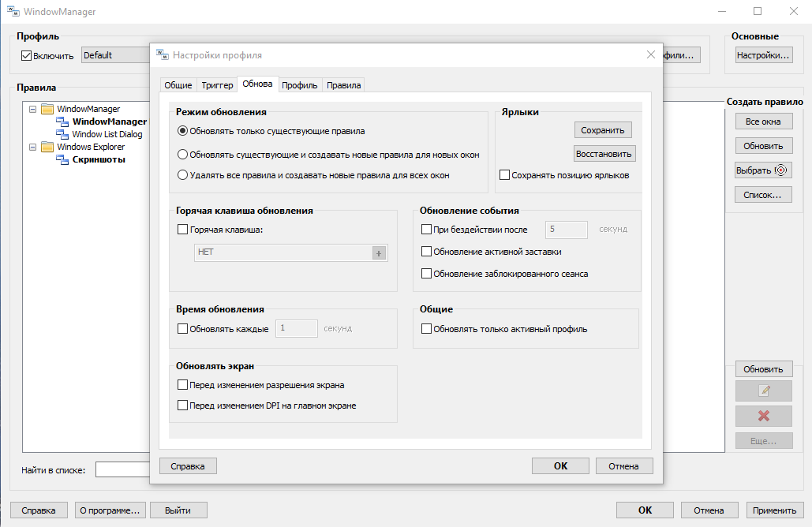812x527 pixels.
Task: Switch to the Профиль tab
Action: [x=299, y=85]
